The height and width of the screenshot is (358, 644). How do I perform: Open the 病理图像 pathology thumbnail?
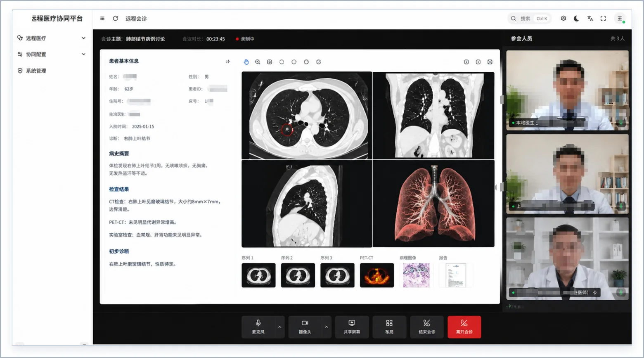point(416,275)
